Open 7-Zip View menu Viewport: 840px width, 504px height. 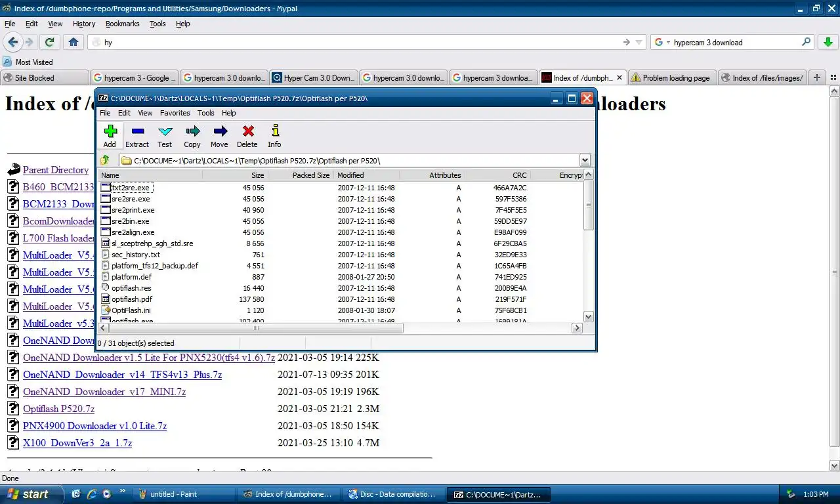pyautogui.click(x=145, y=113)
